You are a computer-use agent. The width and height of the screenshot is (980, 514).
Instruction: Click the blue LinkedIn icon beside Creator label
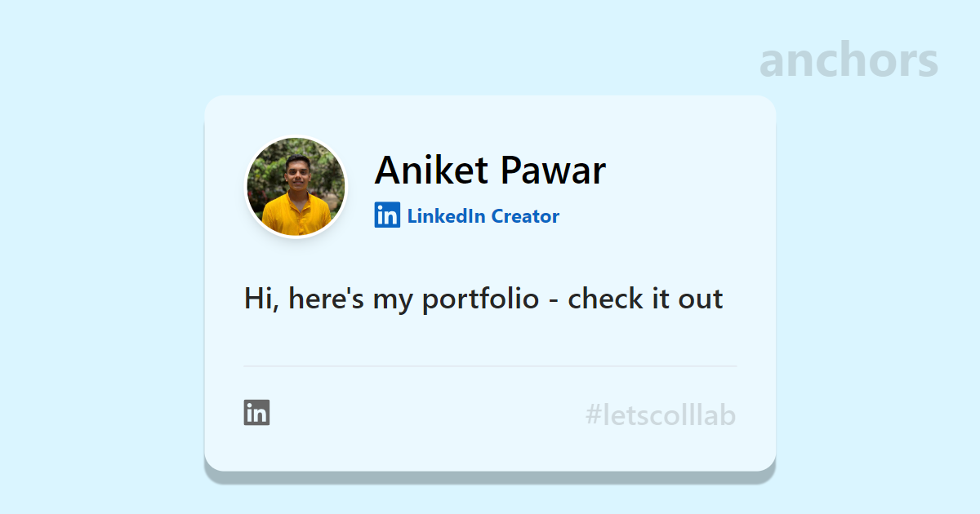(x=387, y=215)
